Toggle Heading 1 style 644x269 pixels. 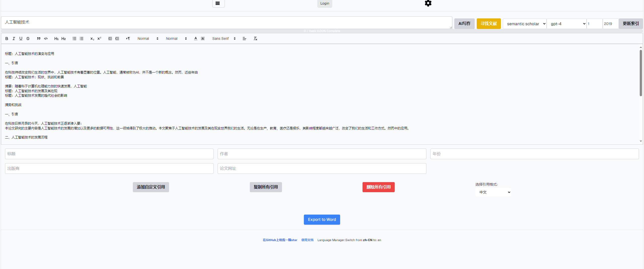pos(56,39)
